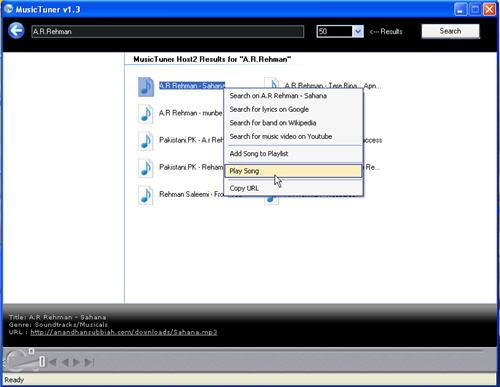Click the round play button in player bar

15,361
